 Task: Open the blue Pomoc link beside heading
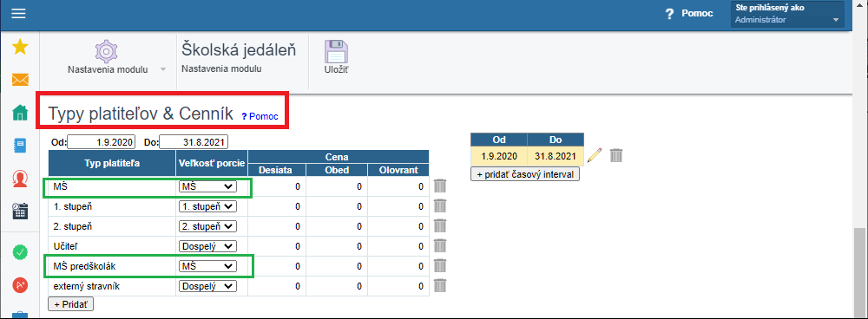tap(260, 117)
